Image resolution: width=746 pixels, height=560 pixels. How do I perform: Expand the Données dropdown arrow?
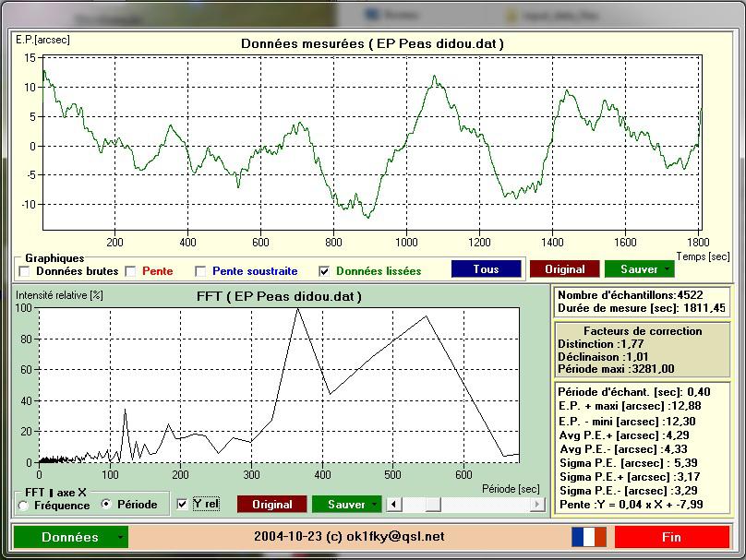coord(120,537)
